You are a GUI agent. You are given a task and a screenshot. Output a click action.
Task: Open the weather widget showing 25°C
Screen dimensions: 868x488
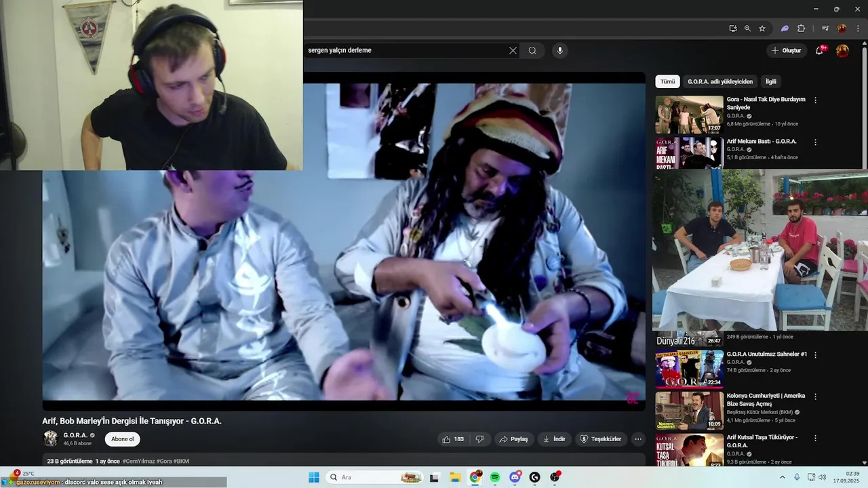24,473
